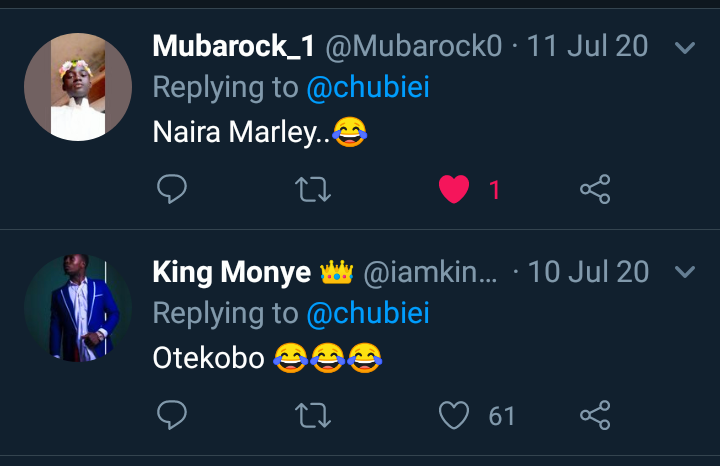Retweet the Naira Marley tweet

313,189
